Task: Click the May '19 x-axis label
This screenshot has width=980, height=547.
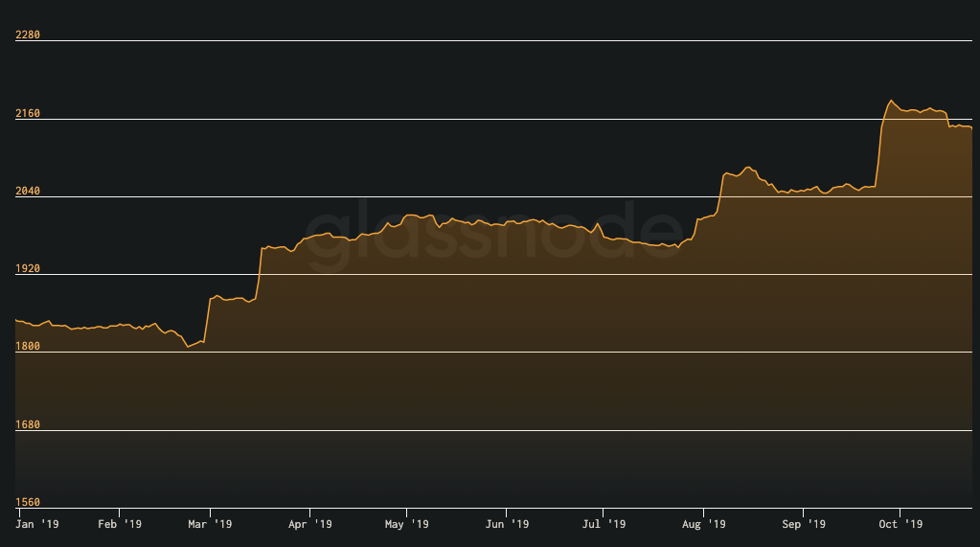Action: click(407, 524)
